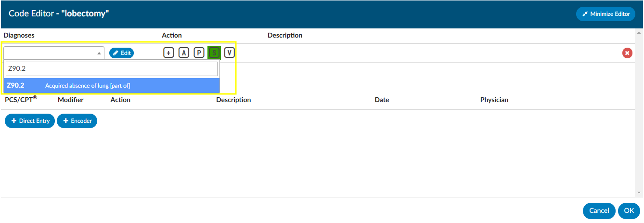Open the diagnosis code dropdown
The width and height of the screenshot is (644, 223).
click(54, 53)
